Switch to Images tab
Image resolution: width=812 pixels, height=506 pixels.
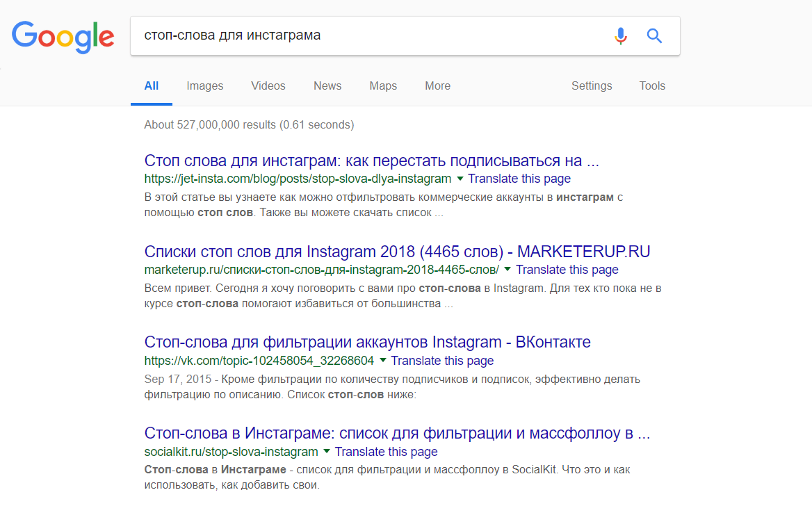(x=205, y=86)
